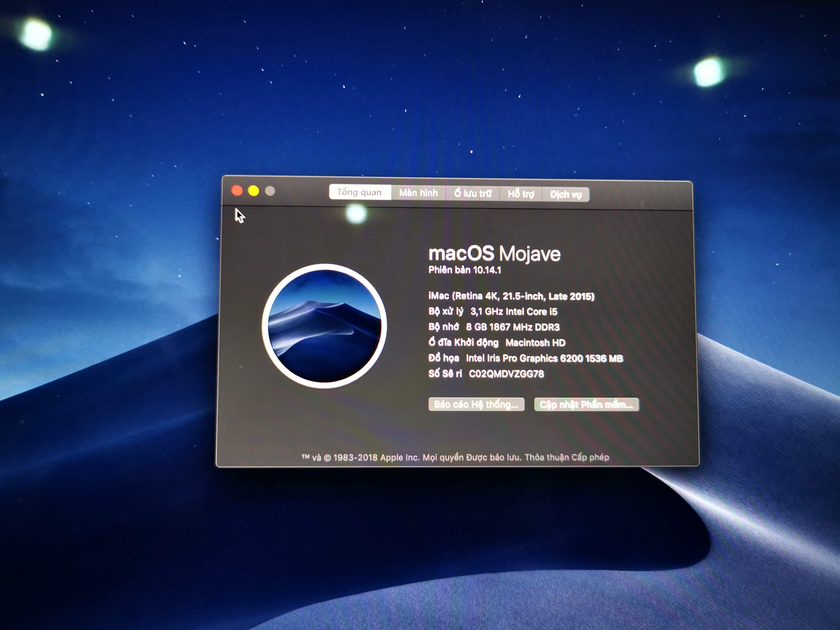Close the window with red button

(237, 190)
